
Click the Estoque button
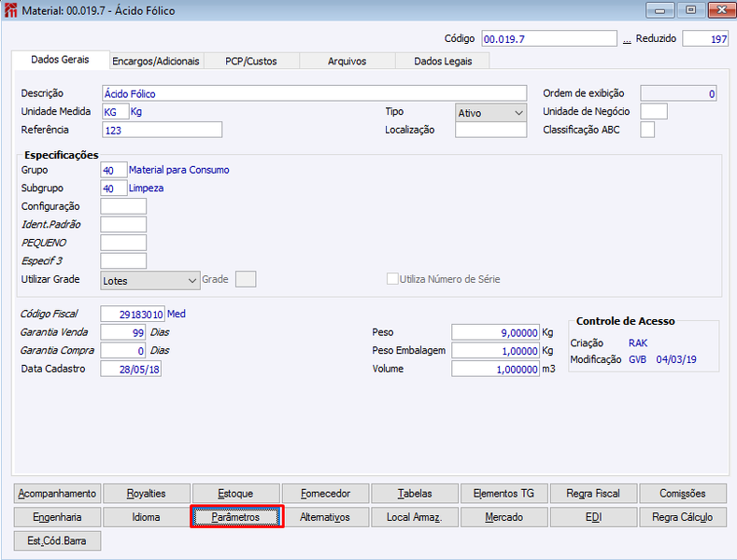click(x=235, y=494)
